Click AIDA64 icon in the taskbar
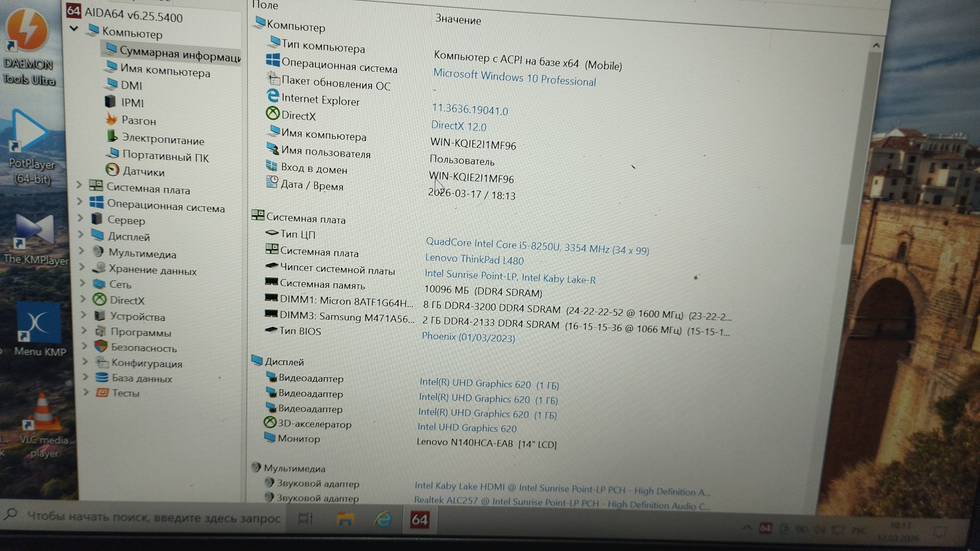Image resolution: width=980 pixels, height=551 pixels. pyautogui.click(x=420, y=520)
